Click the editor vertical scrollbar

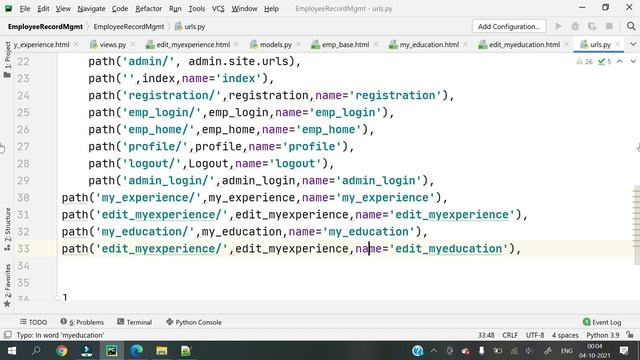coord(636,224)
